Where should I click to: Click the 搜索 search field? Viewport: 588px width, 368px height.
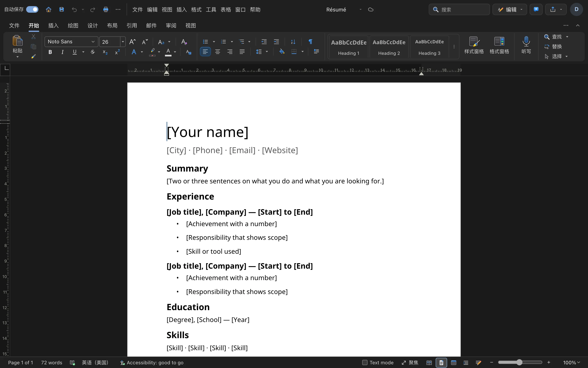459,9
